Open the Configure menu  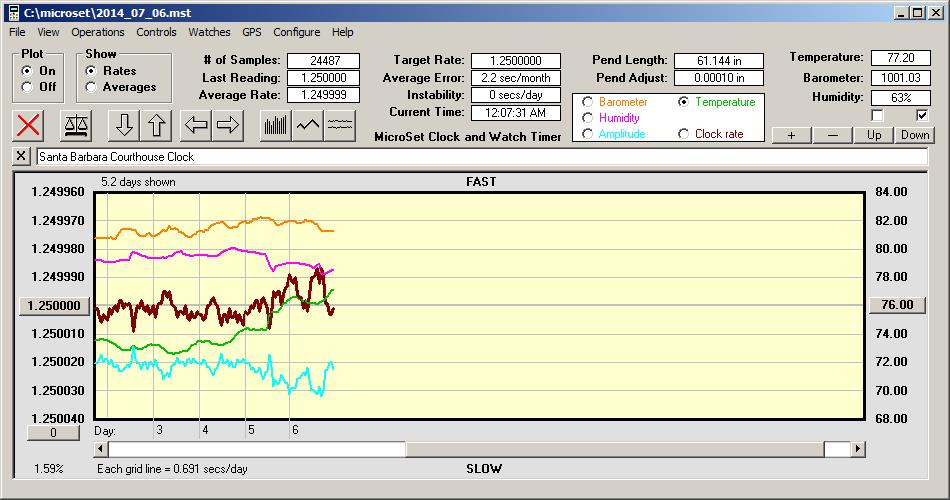tap(297, 32)
